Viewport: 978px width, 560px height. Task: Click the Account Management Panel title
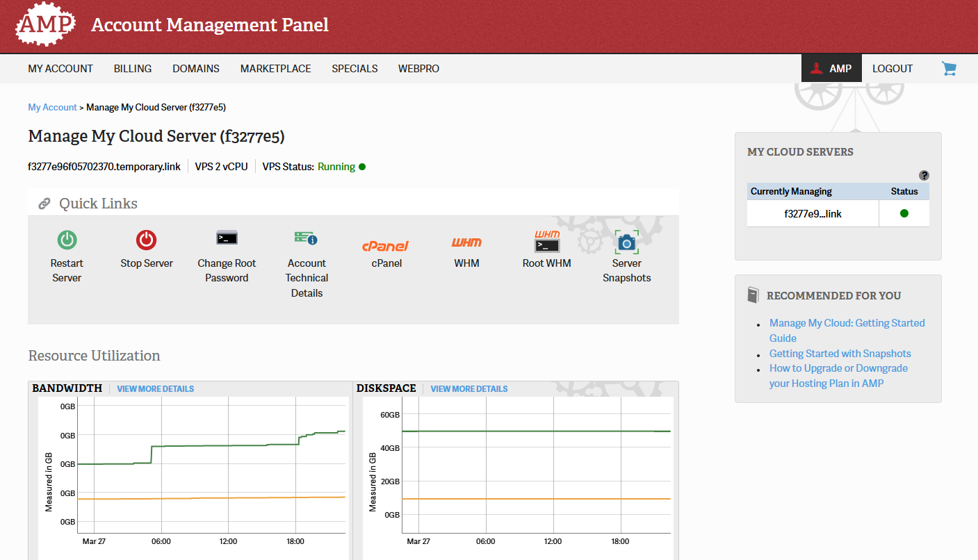[x=210, y=25]
